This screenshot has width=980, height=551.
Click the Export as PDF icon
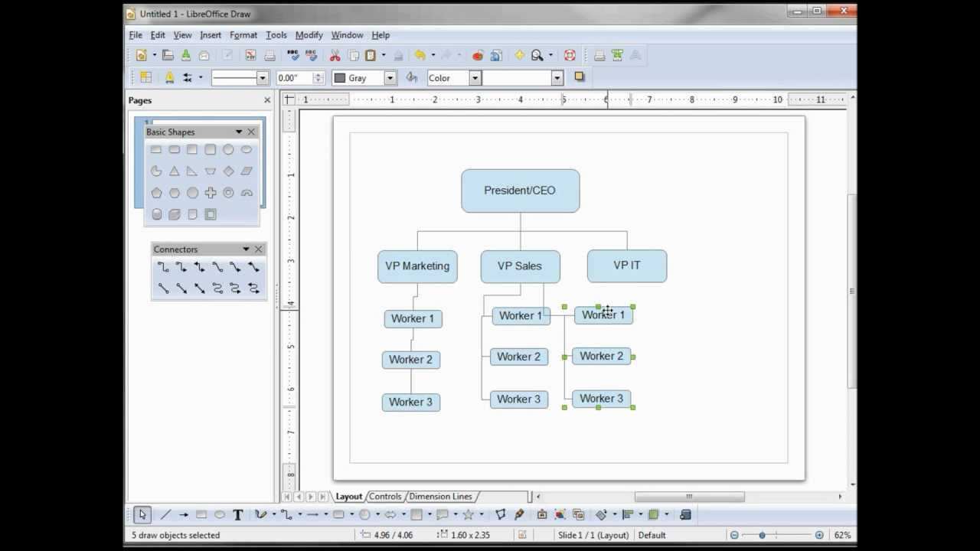click(x=250, y=55)
